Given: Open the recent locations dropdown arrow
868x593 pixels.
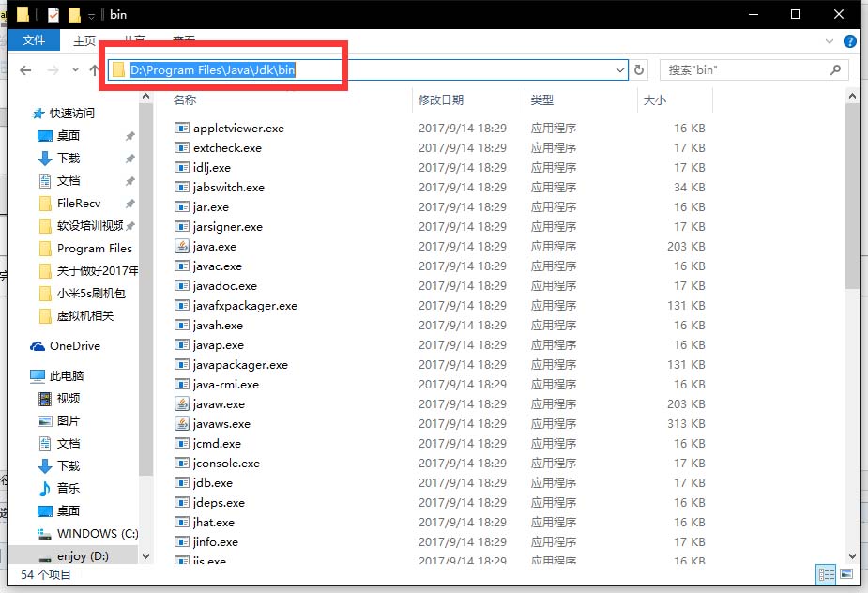Looking at the screenshot, I should [75, 70].
